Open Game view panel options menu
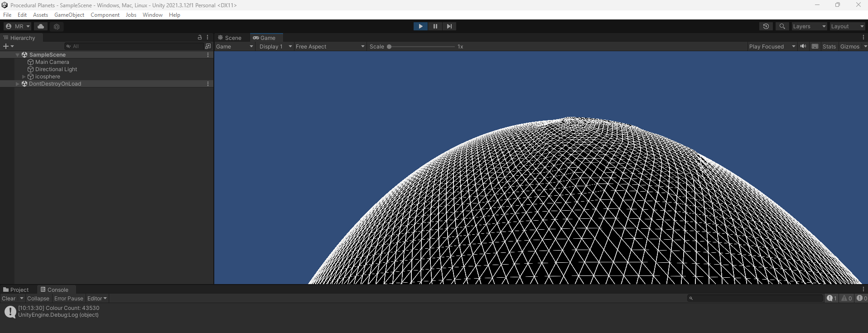Image resolution: width=868 pixels, height=333 pixels. coord(863,38)
